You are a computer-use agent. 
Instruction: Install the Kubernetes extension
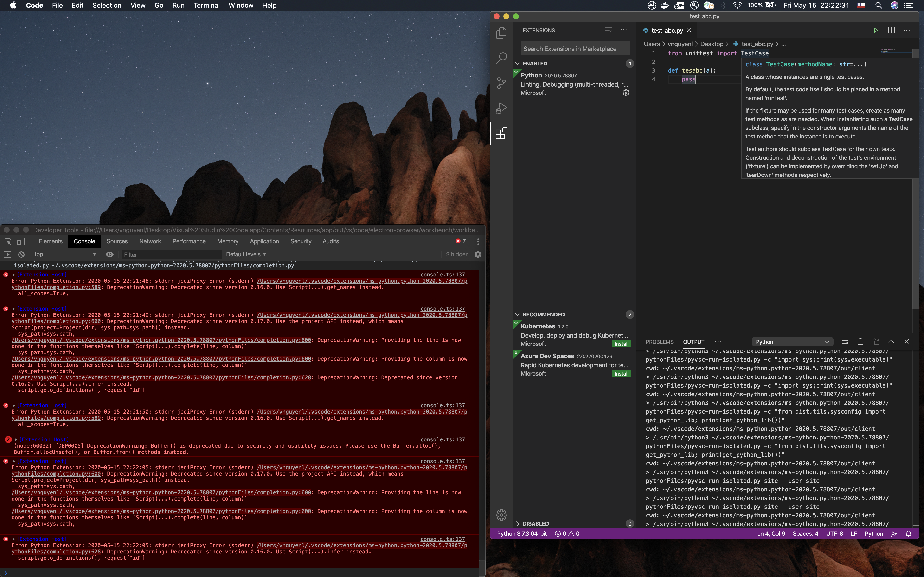point(621,344)
